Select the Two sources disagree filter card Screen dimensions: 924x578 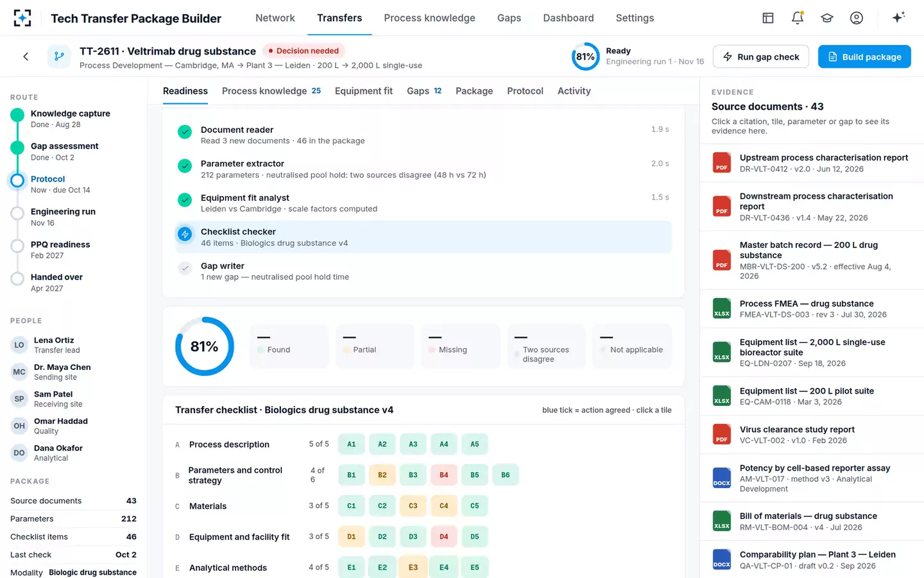tap(547, 346)
